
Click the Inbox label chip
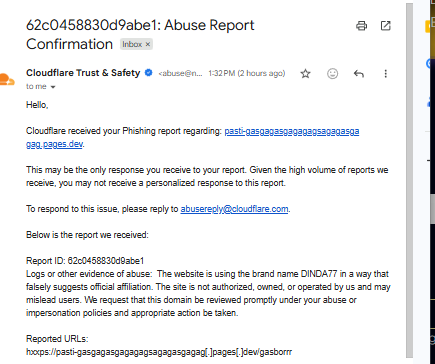136,44
